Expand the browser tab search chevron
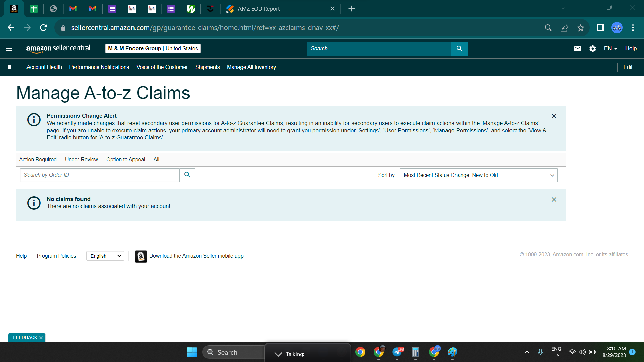644x362 pixels. pos(563,7)
